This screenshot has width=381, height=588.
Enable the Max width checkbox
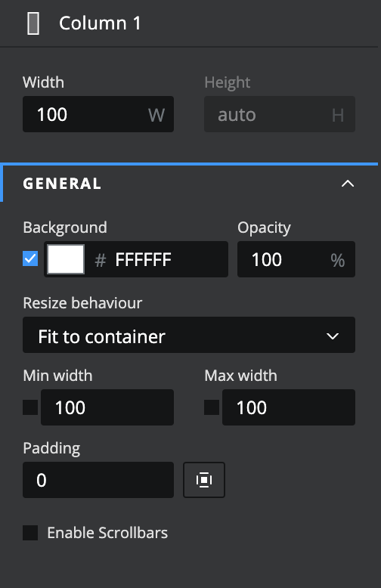tap(212, 407)
